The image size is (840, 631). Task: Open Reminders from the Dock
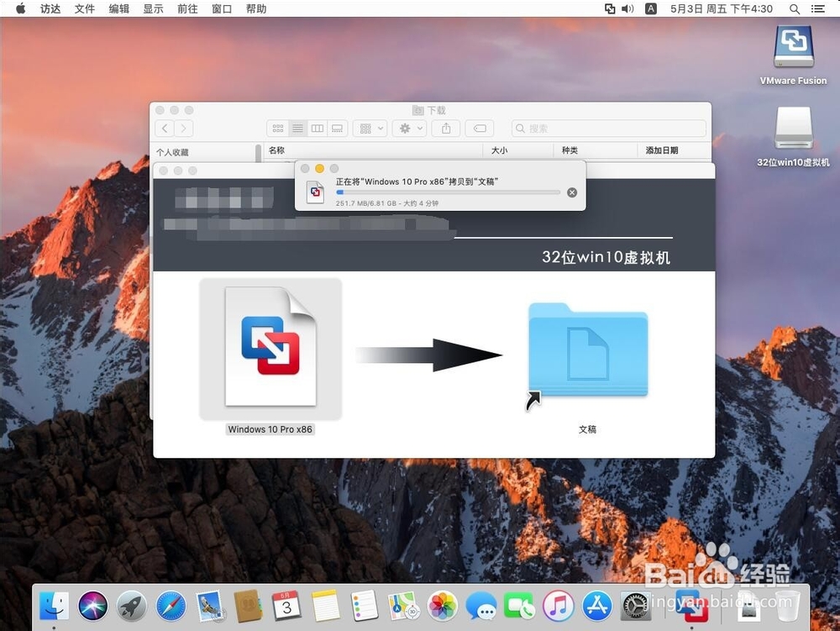pyautogui.click(x=365, y=607)
